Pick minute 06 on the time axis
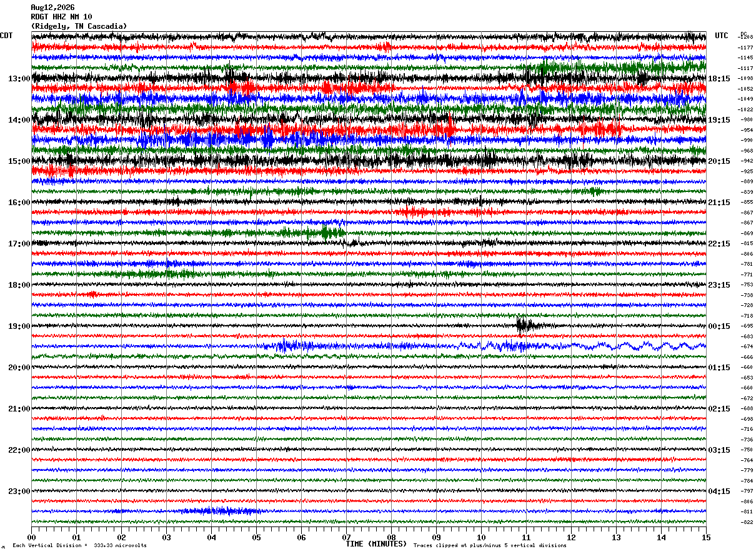Image resolution: width=756 pixels, height=554 pixels. click(x=301, y=537)
